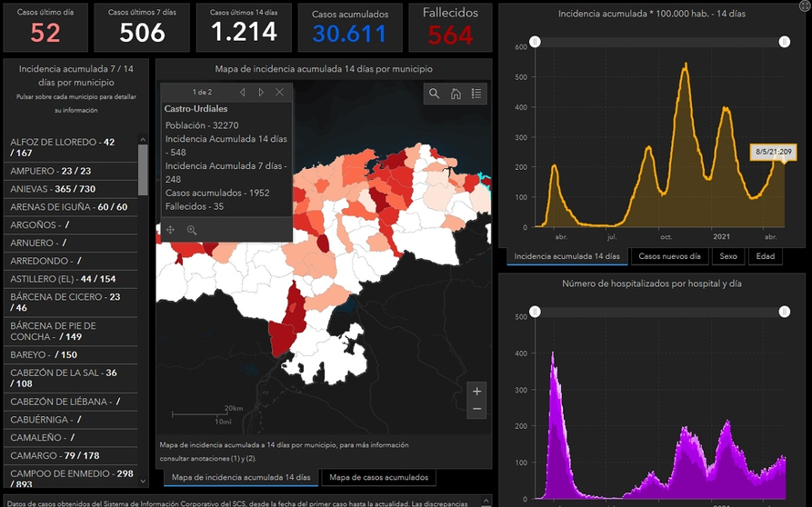Select ALFOZ DE LLOREDO in list

71,147
